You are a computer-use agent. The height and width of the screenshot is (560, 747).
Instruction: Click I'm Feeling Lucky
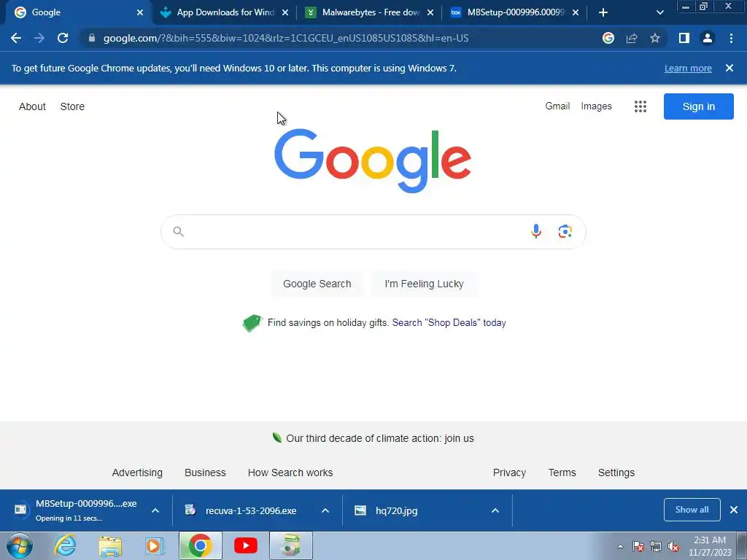(x=424, y=284)
